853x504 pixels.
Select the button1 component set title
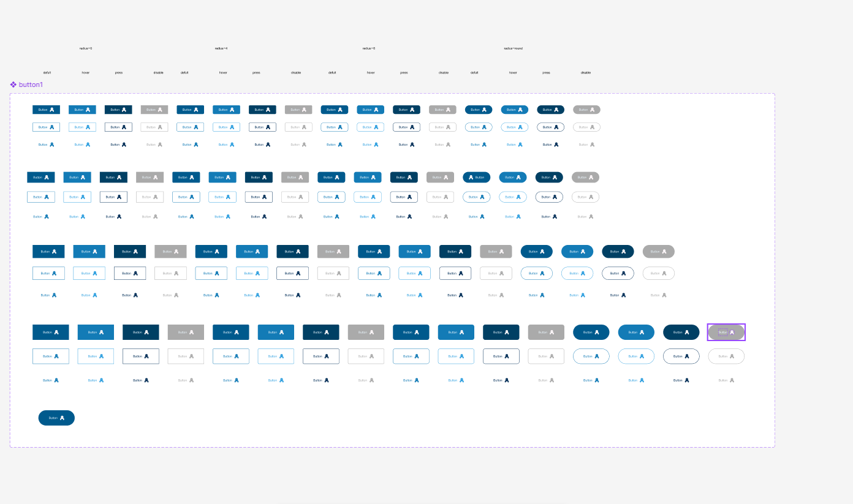[31, 85]
